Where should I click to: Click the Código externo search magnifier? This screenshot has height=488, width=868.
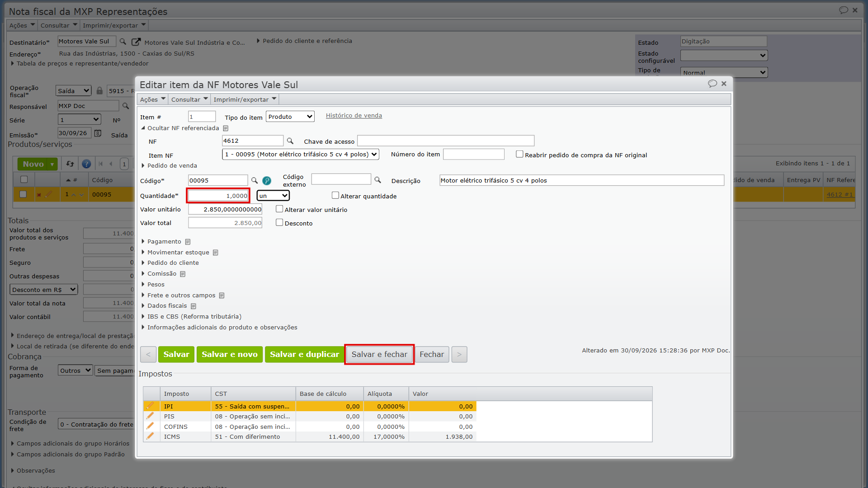pyautogui.click(x=377, y=180)
